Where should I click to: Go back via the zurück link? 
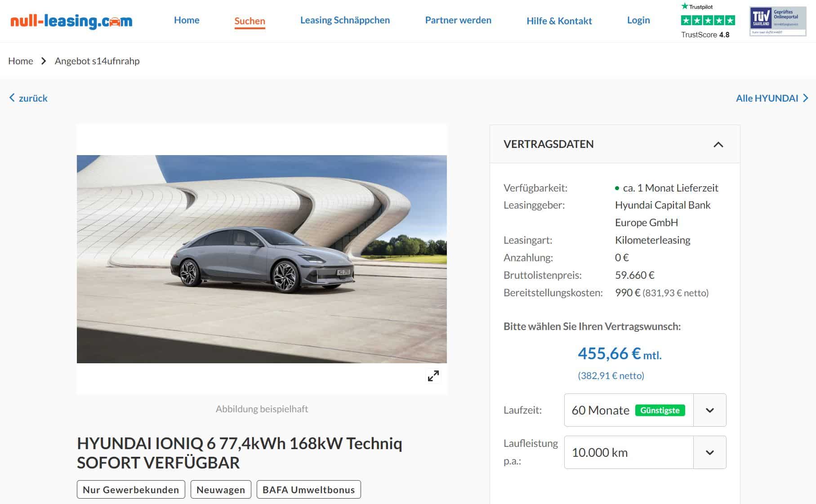28,98
